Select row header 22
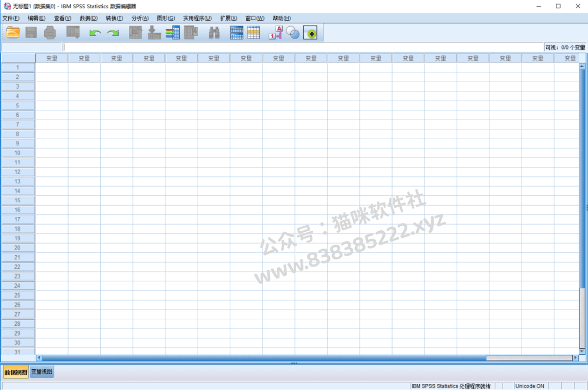This screenshot has height=390, width=588. [17, 267]
